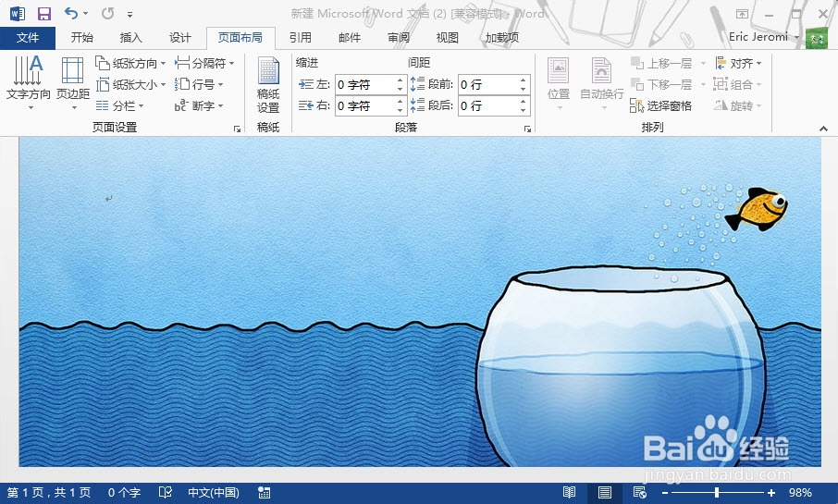The width and height of the screenshot is (838, 504).
Task: Click the user avatar picture
Action: [x=816, y=38]
